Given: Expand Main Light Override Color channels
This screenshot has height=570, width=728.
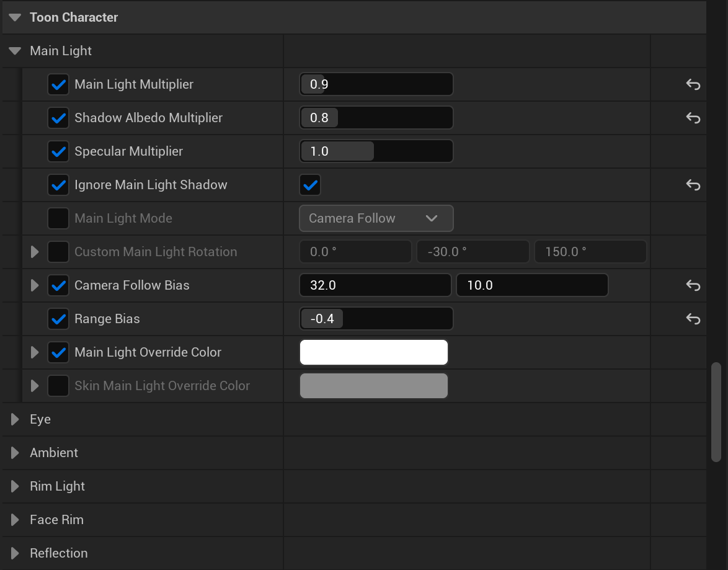Looking at the screenshot, I should [x=35, y=352].
